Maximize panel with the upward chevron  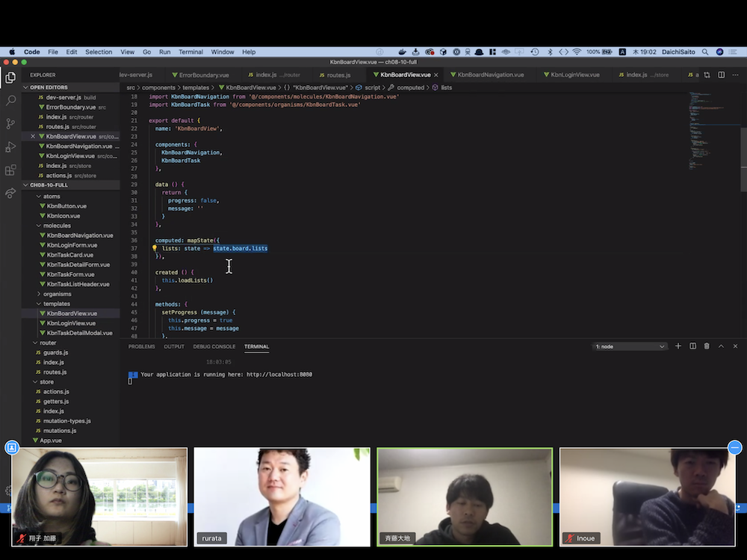(721, 346)
